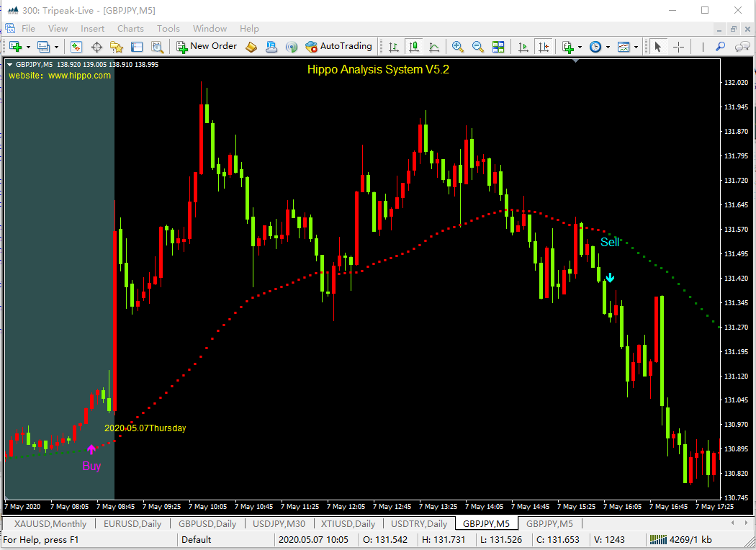Switch to the XAUUSD,Monthly chart tab
The image size is (756, 550).
[50, 523]
